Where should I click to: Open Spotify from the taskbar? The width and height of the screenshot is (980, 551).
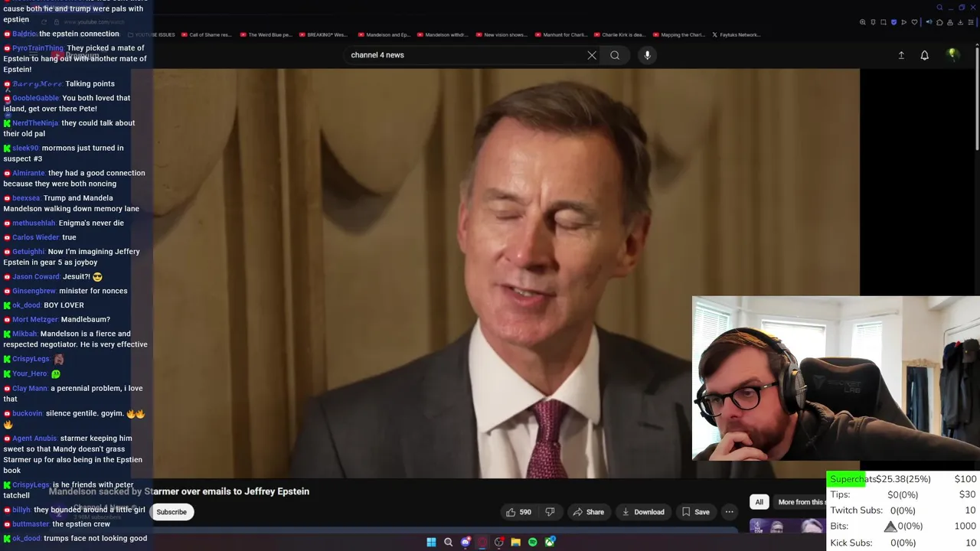click(533, 542)
